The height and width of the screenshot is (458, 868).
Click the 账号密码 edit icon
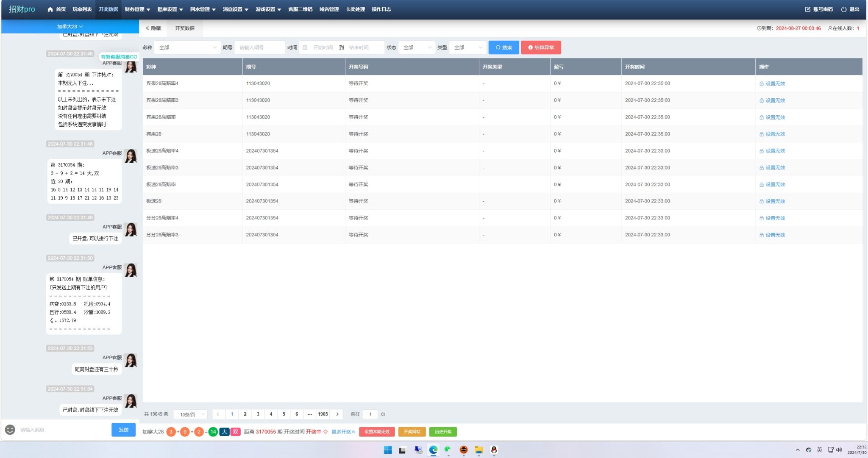[807, 9]
